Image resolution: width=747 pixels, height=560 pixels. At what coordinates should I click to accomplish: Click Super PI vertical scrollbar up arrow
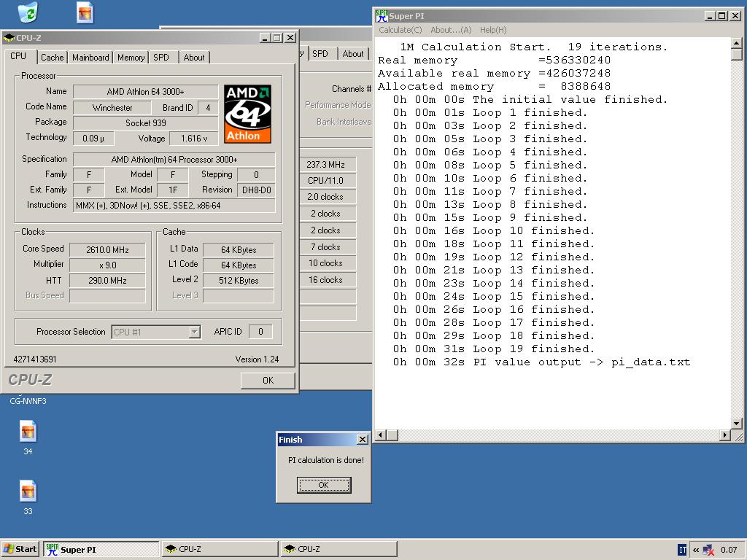pyautogui.click(x=737, y=43)
